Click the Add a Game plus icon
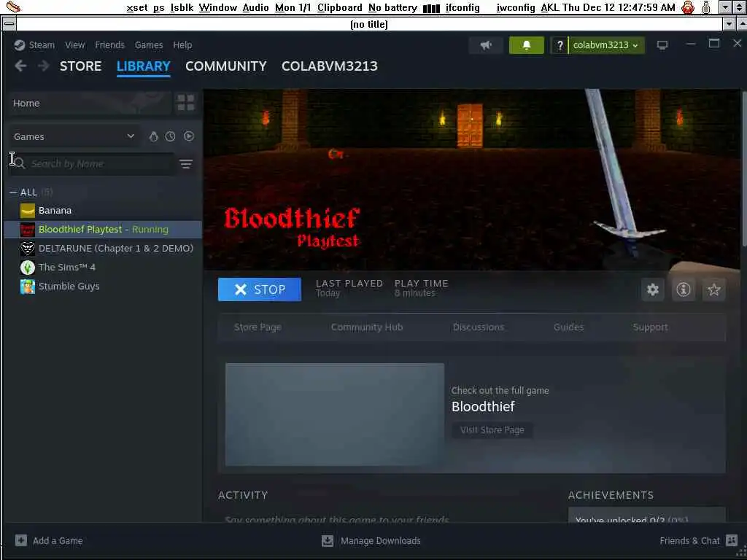 pos(21,540)
